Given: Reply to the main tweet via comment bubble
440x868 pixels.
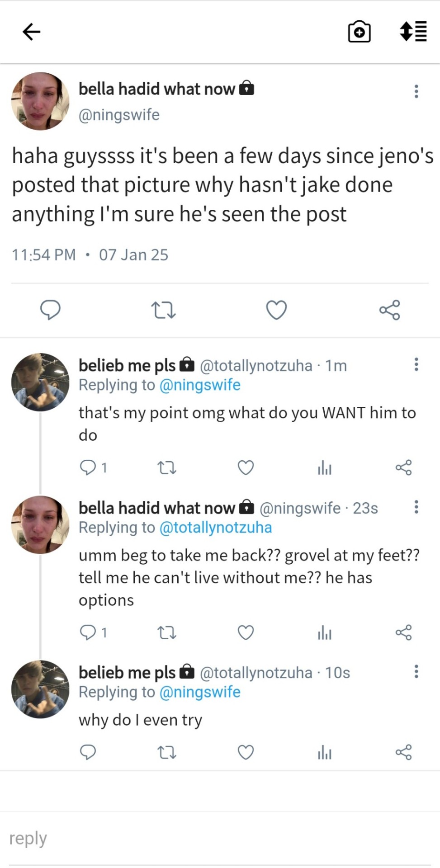Looking at the screenshot, I should click(x=50, y=310).
